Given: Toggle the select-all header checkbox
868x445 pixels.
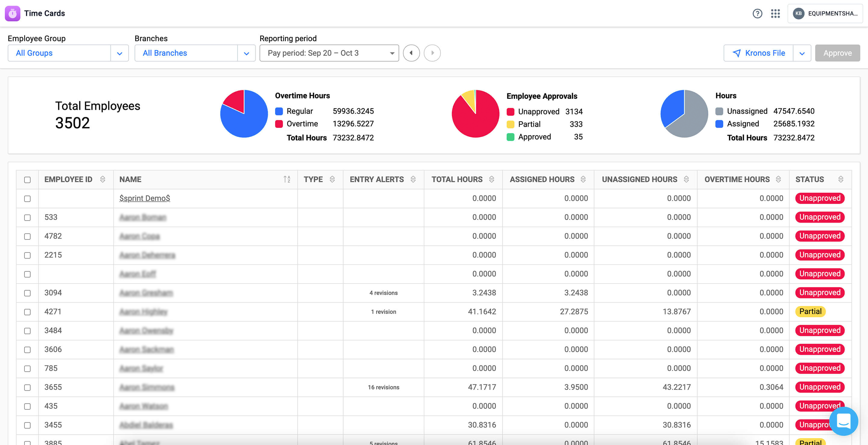Looking at the screenshot, I should [x=27, y=180].
